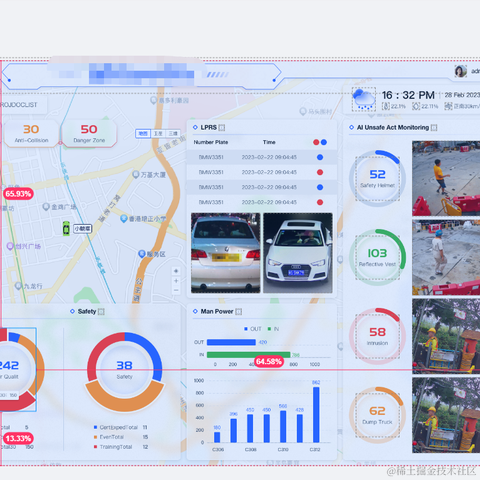Click the tallest bar labeled 862
The image size is (480, 480).
pos(316,415)
